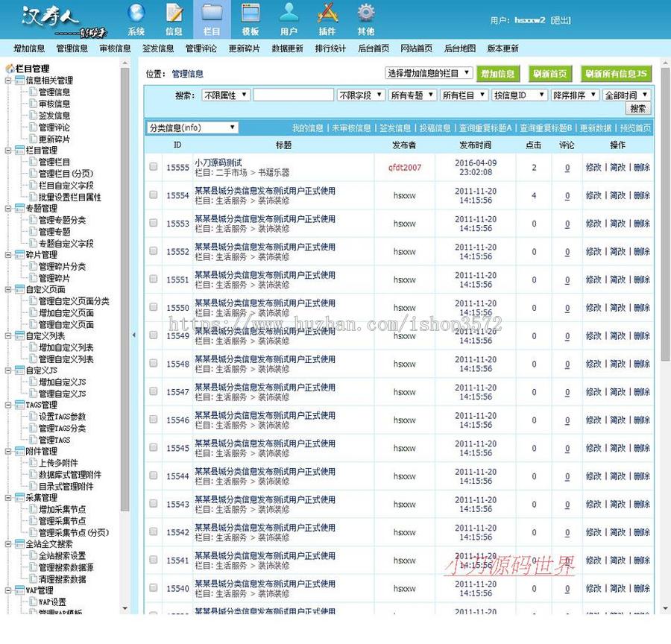Image resolution: width=671 pixels, height=644 pixels.
Task: Open the 数据更新 menu item
Action: coord(287,48)
